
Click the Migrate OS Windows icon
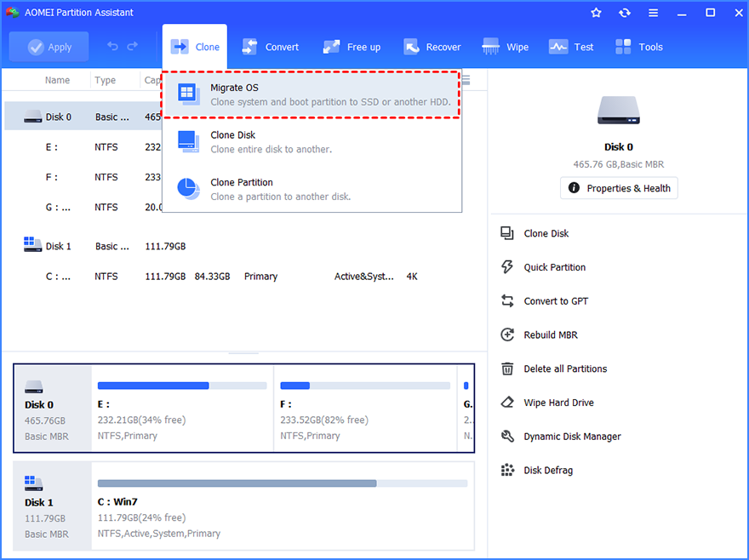click(188, 94)
